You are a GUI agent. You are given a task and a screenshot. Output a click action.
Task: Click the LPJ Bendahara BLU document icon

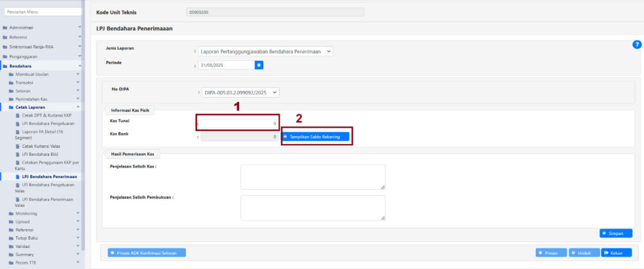pos(18,154)
